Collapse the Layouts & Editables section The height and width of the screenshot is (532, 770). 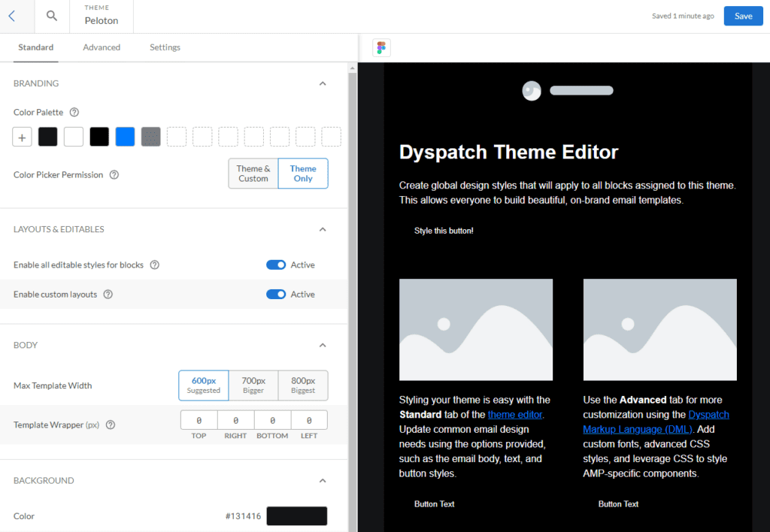(x=323, y=229)
